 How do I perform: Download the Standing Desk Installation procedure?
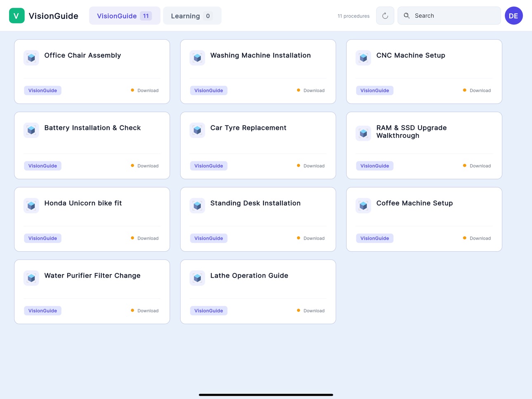tap(311, 238)
